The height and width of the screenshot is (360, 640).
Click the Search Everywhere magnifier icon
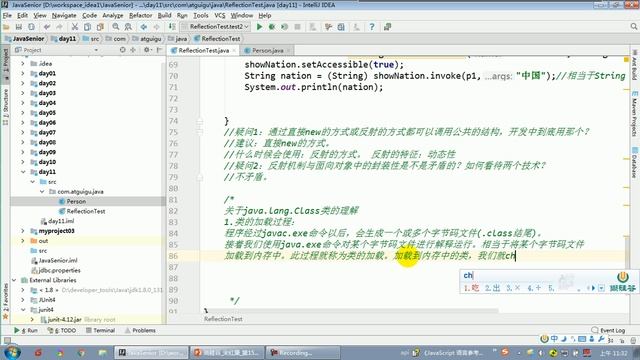[634, 27]
